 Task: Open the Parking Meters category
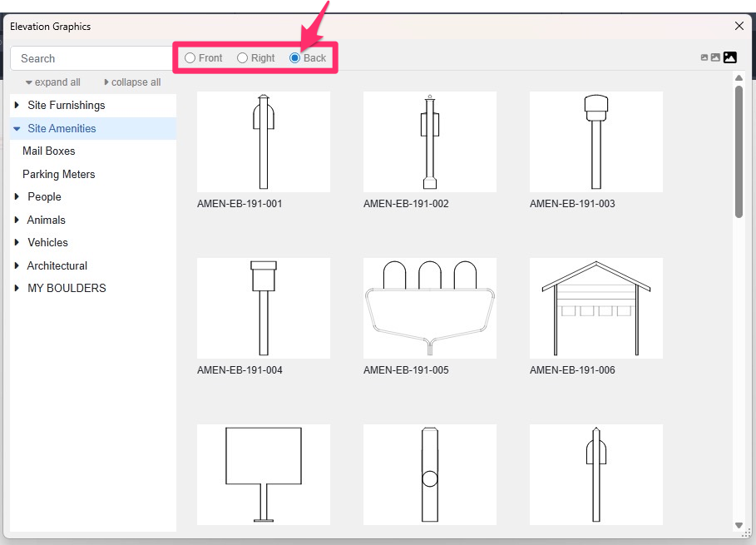[58, 174]
